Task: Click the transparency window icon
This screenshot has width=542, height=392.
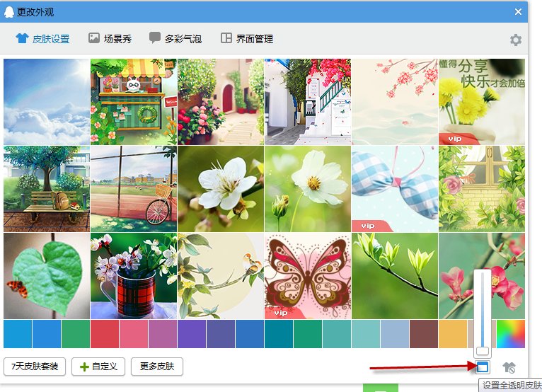Action: tap(483, 367)
